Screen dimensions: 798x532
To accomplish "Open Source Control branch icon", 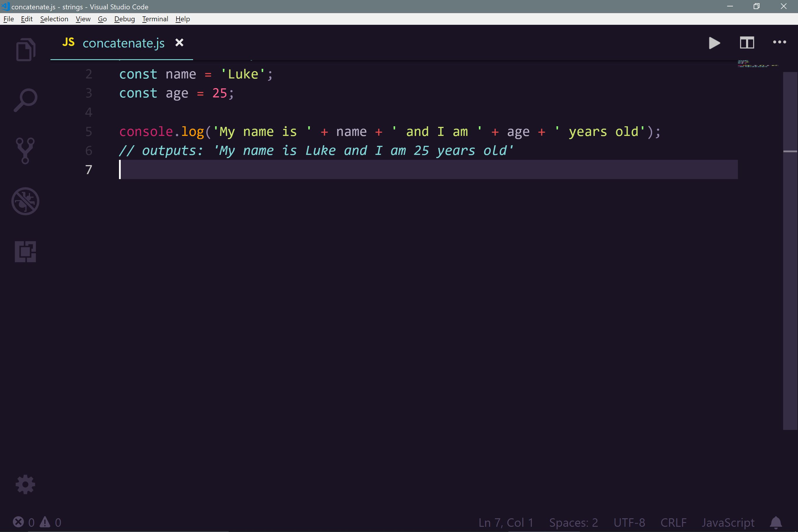I will pyautogui.click(x=25, y=150).
